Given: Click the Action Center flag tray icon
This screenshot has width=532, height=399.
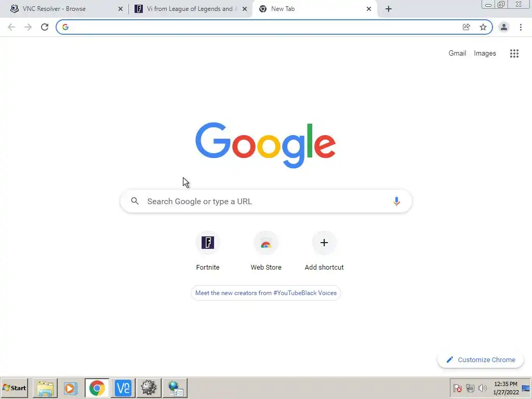Looking at the screenshot, I should click(x=457, y=388).
